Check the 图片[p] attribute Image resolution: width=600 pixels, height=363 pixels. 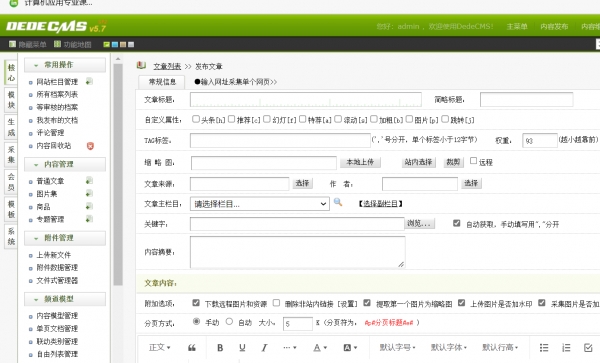coord(409,119)
